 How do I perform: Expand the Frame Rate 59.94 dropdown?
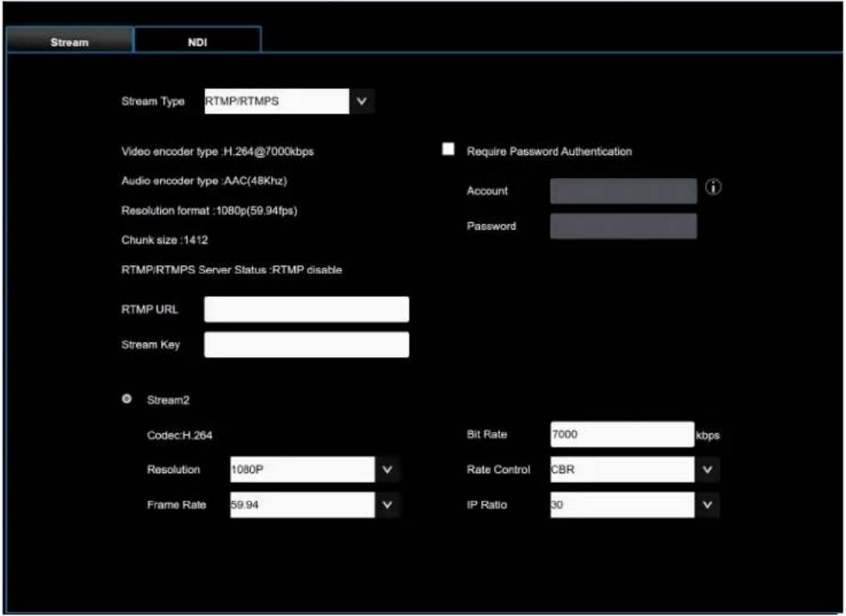(x=386, y=505)
